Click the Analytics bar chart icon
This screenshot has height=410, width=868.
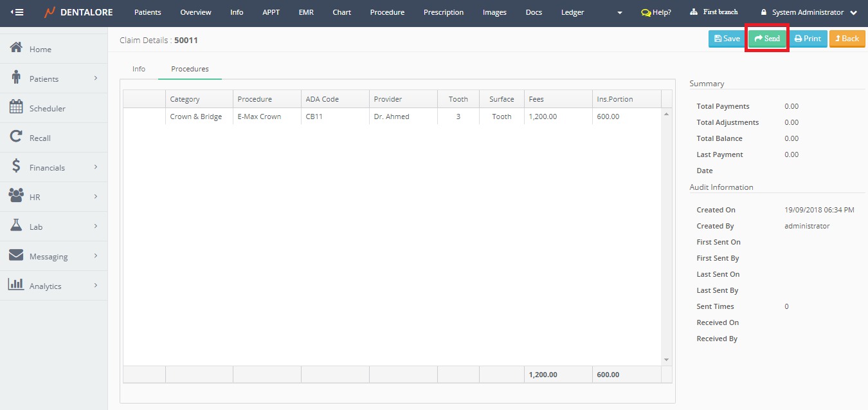(17, 284)
